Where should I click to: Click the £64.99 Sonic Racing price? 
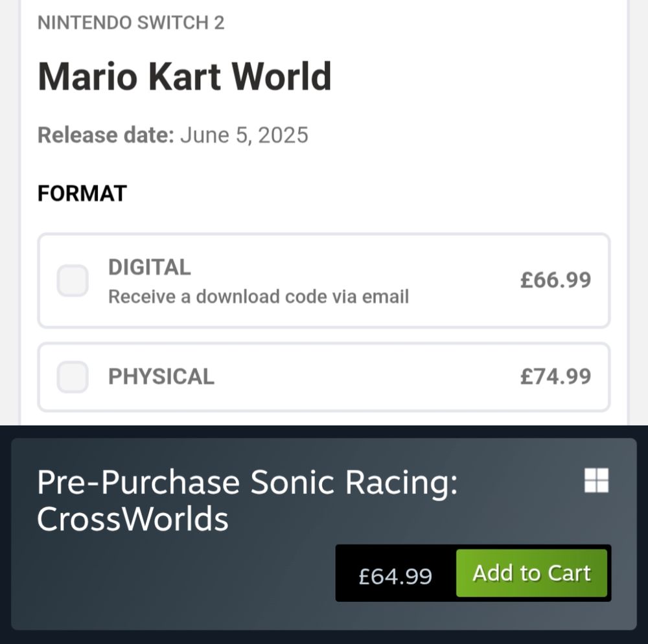click(x=395, y=575)
